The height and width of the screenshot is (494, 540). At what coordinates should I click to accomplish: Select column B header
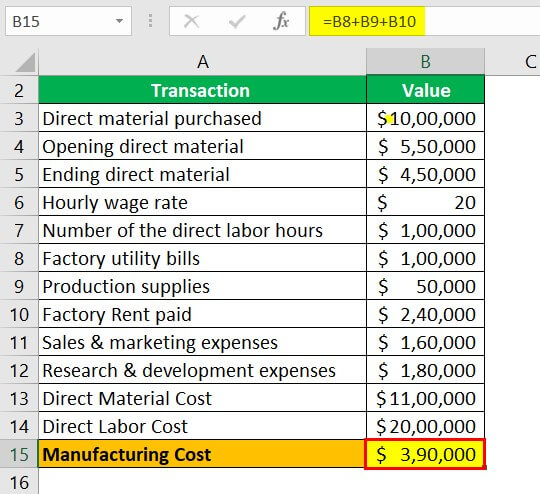[426, 62]
